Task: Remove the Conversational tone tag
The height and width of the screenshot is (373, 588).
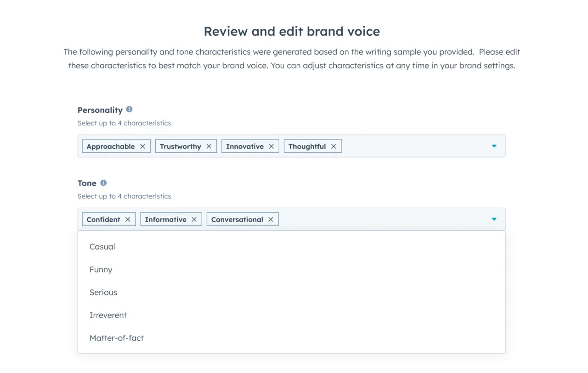Action: coord(271,219)
